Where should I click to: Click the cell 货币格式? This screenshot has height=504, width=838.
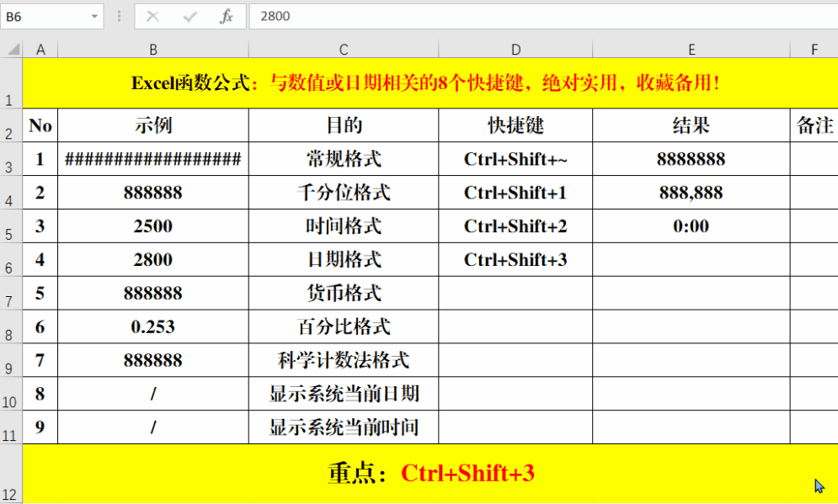pyautogui.click(x=344, y=293)
